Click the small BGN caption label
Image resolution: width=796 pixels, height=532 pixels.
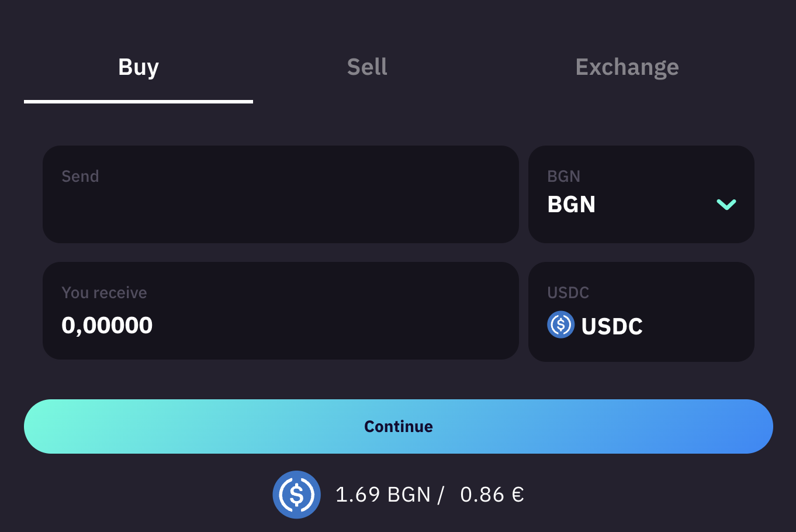point(564,177)
